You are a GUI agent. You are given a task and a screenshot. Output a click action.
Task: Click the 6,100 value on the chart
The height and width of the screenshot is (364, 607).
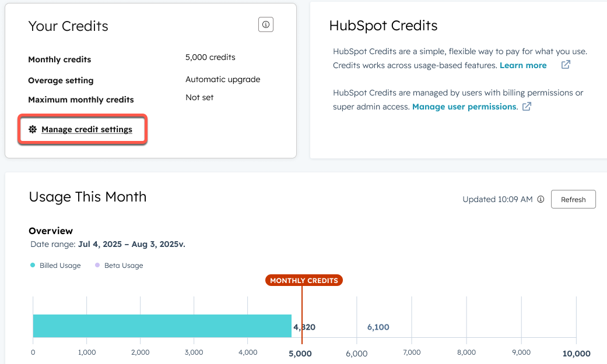pyautogui.click(x=378, y=327)
